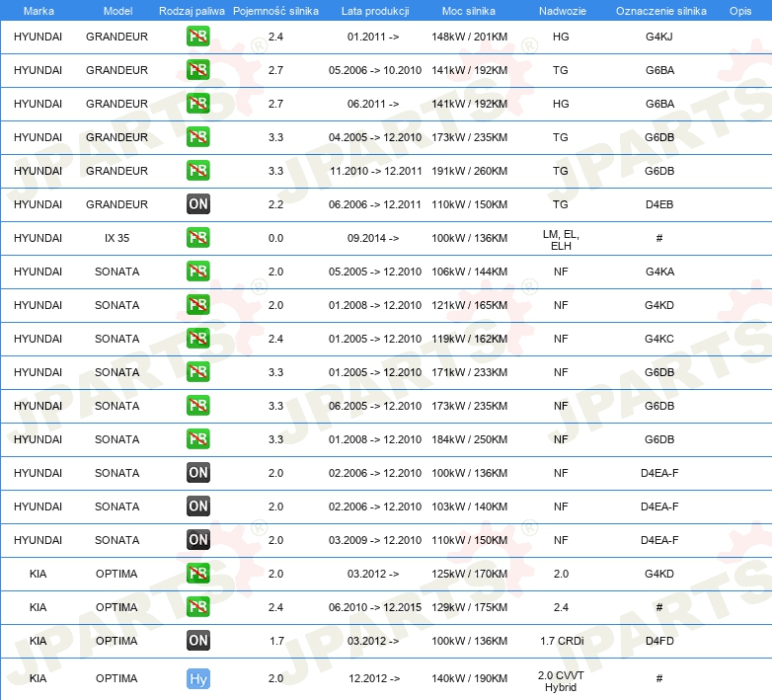Click hybrid Hy icon in Optima row
Screen dimensions: 772x700
pos(197,679)
